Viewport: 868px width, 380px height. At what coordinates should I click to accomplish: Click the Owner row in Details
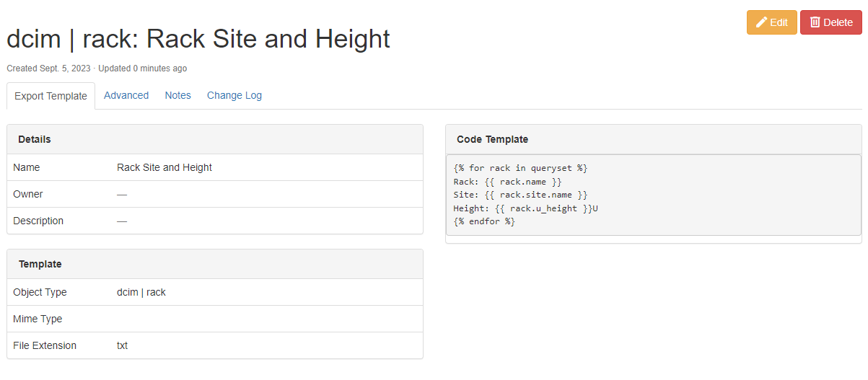pyautogui.click(x=214, y=194)
